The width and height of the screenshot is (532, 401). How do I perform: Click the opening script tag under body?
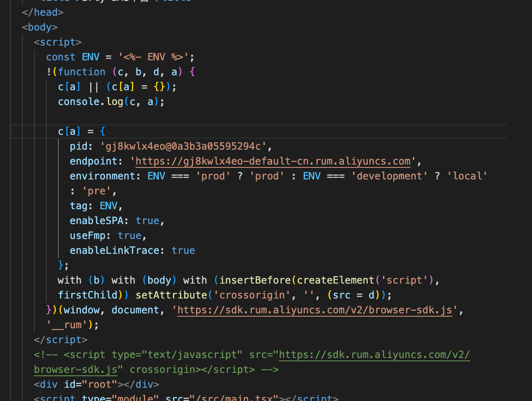pos(58,42)
